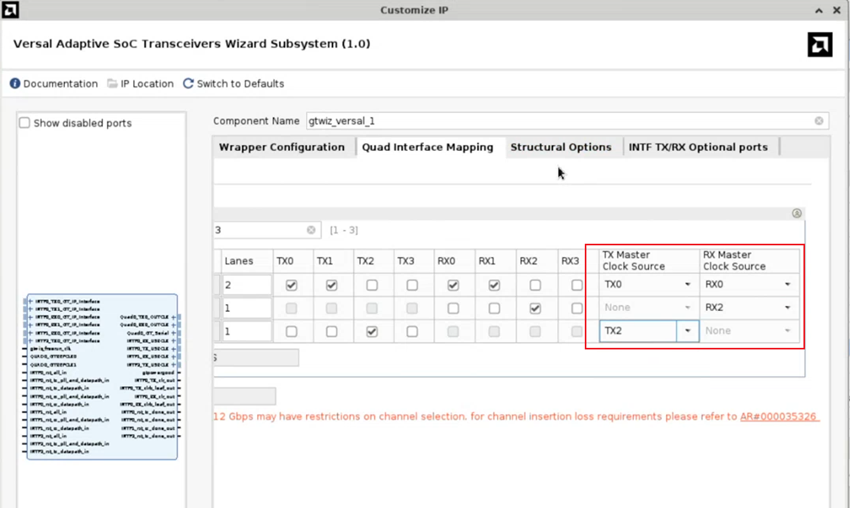
Task: Check RX2 in the 2-lane row
Action: coord(535,285)
